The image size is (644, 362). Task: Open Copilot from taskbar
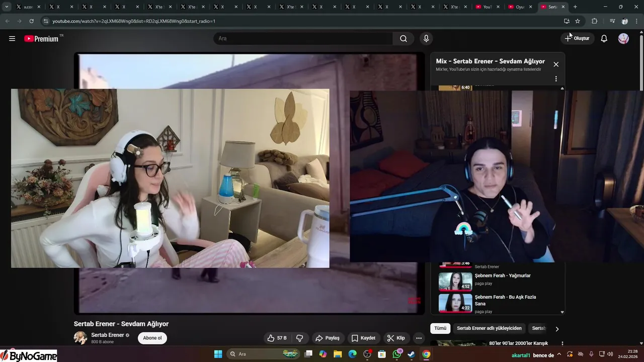(323, 354)
